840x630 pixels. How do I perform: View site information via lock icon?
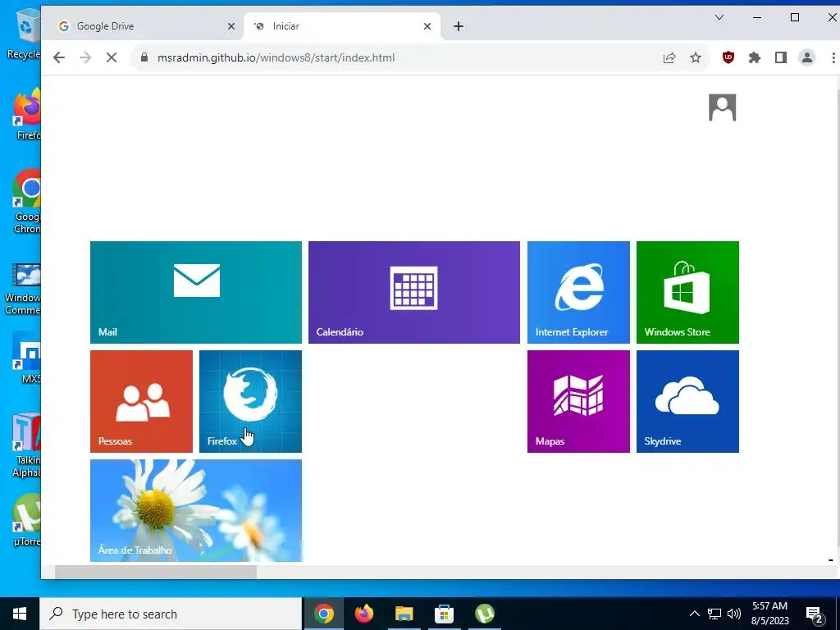click(x=144, y=57)
